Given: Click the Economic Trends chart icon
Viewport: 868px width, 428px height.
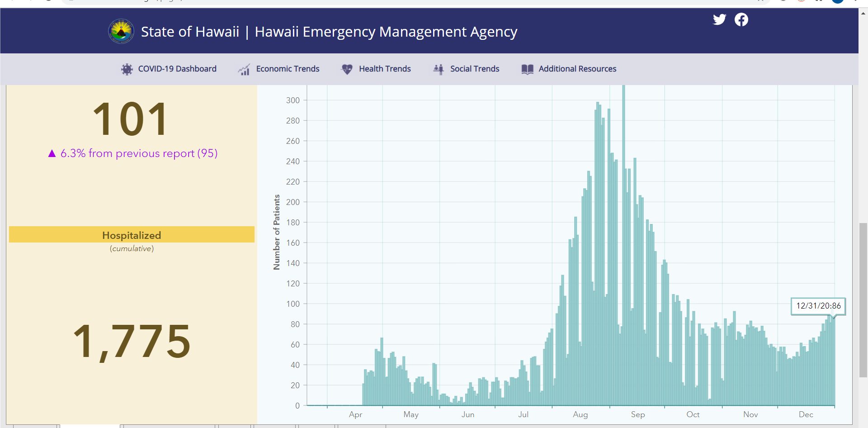Looking at the screenshot, I should point(244,69).
